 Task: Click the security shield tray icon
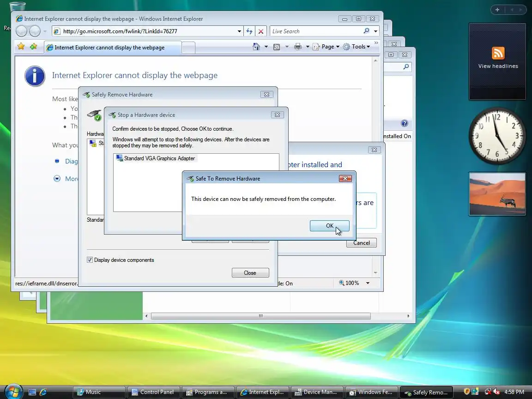click(467, 392)
